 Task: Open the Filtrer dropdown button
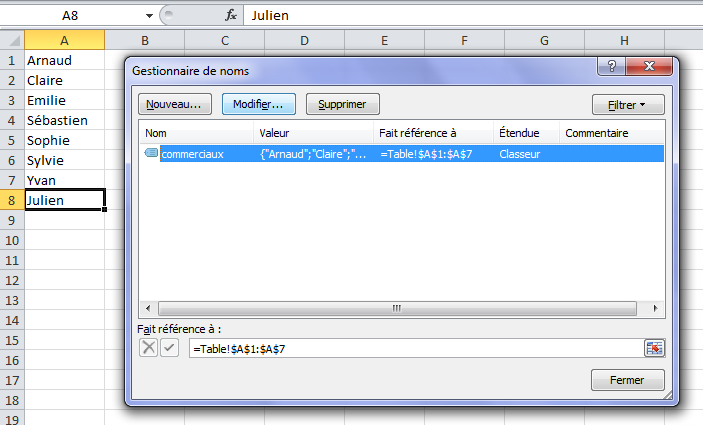coord(627,104)
